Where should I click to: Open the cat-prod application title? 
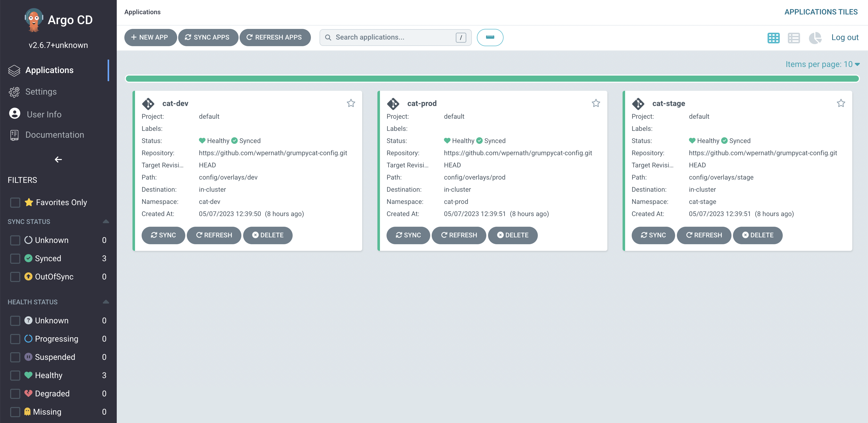click(x=422, y=103)
